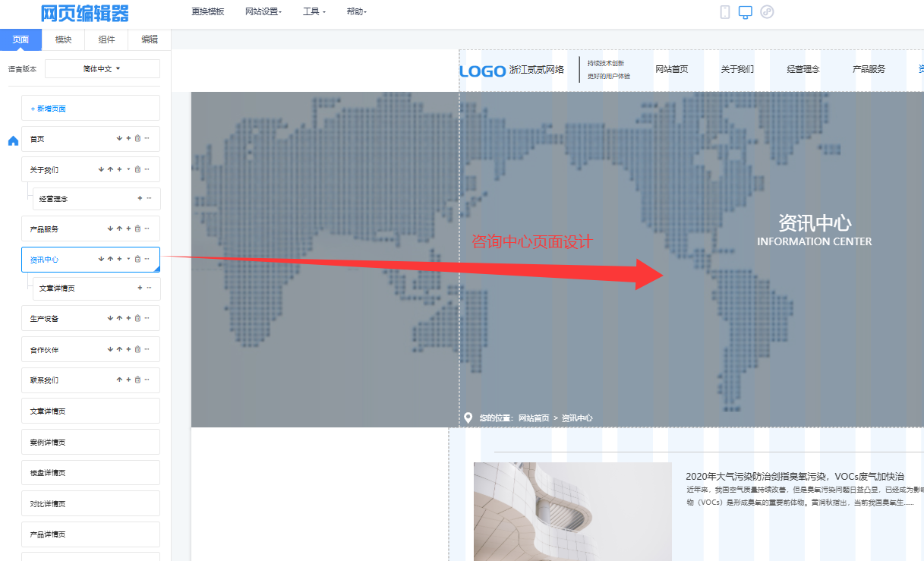Select 对比详情页 in the page list
The height and width of the screenshot is (561, 924).
tap(90, 503)
